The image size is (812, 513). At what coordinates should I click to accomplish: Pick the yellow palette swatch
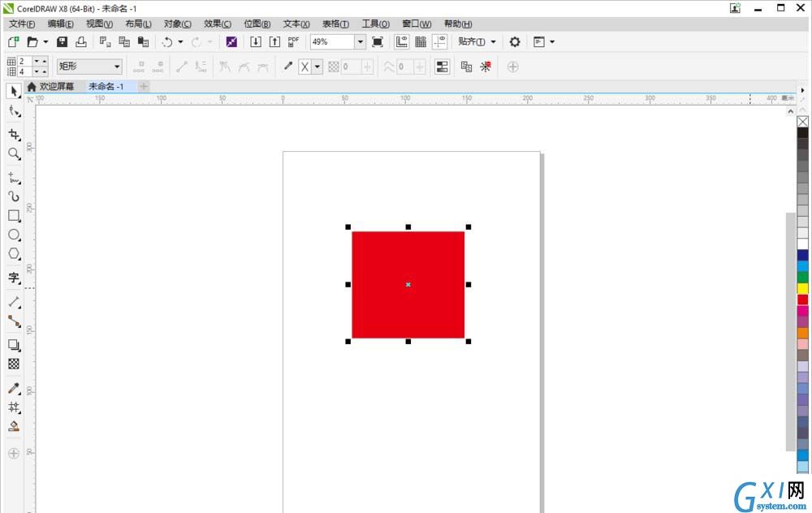point(803,288)
